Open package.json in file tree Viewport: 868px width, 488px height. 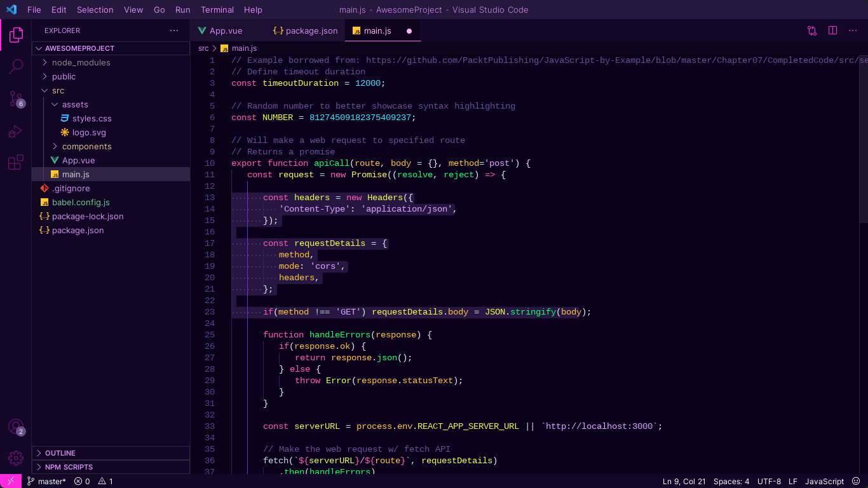[x=111, y=230]
